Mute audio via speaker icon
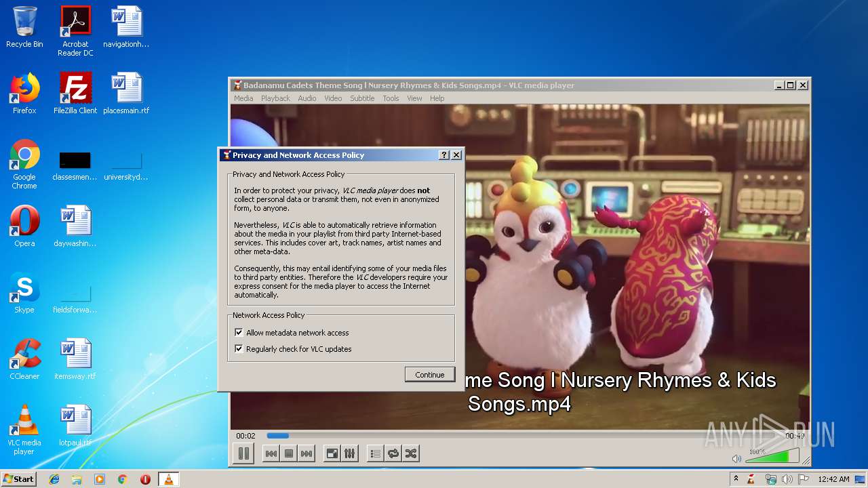The height and width of the screenshot is (488, 868). point(737,459)
